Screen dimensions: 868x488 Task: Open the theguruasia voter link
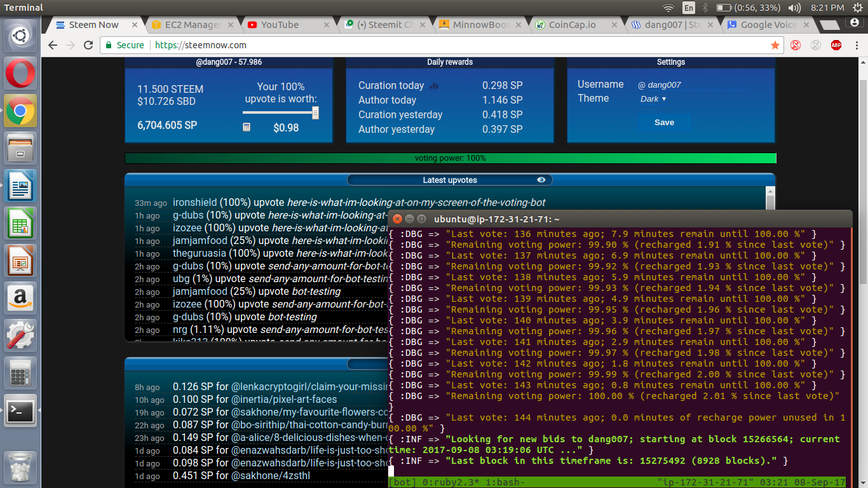click(x=199, y=253)
